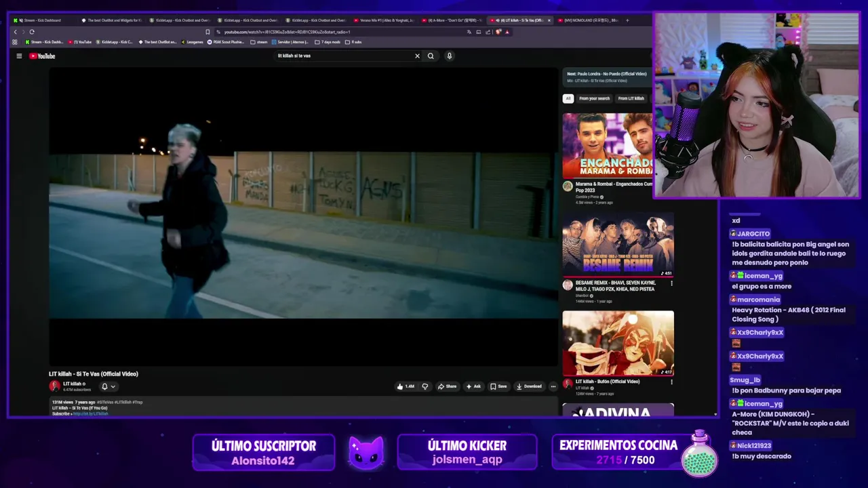The height and width of the screenshot is (488, 868).
Task: Select the All filter chip
Action: (x=568, y=98)
